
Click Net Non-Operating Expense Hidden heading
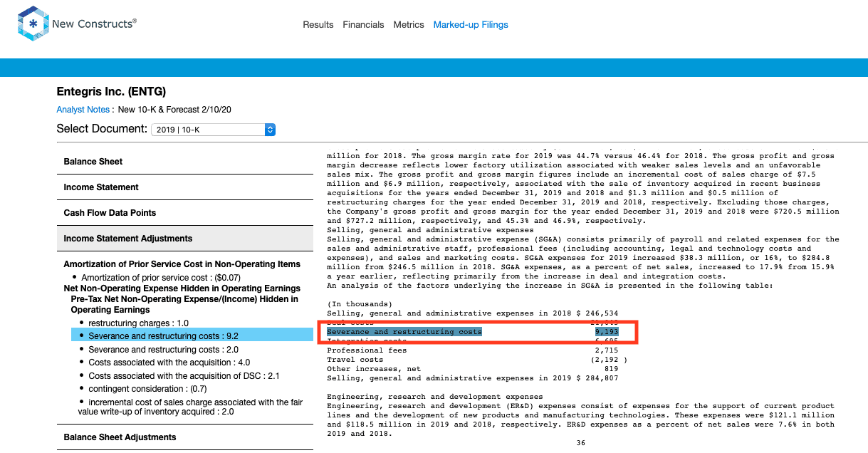(x=182, y=288)
